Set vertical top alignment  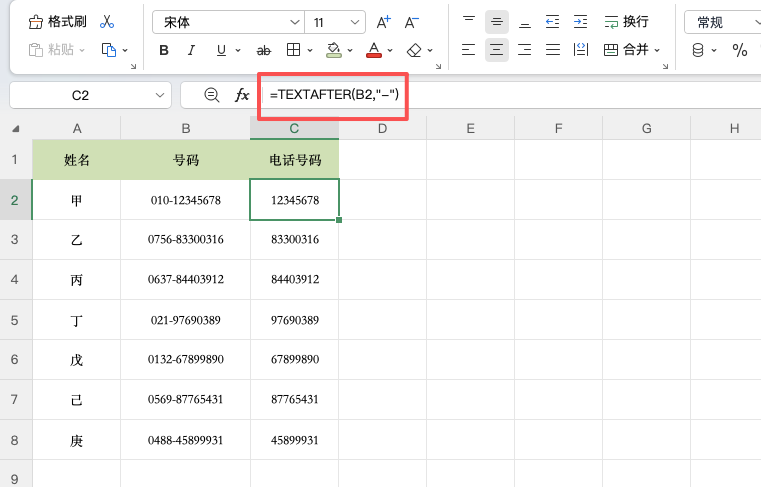(469, 22)
